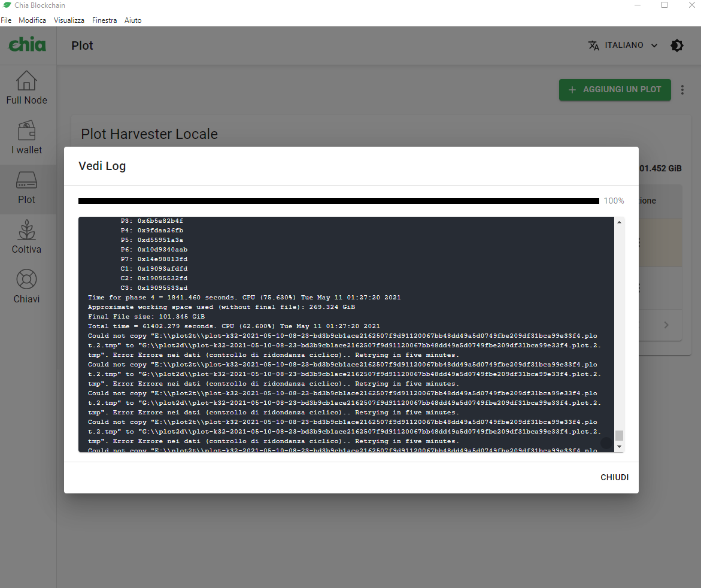Open the three-dot menu beside AGGIUNGI UN PLOT
The image size is (701, 588).
[682, 90]
